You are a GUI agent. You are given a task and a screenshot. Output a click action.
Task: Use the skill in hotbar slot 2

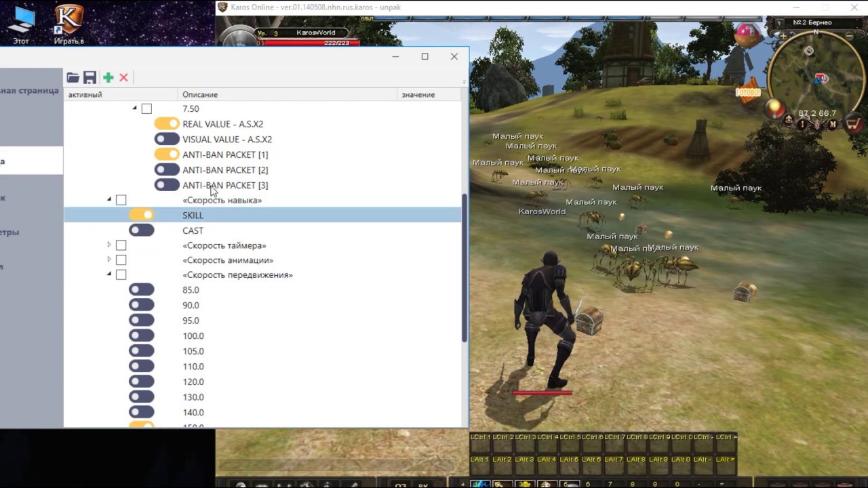(x=502, y=483)
